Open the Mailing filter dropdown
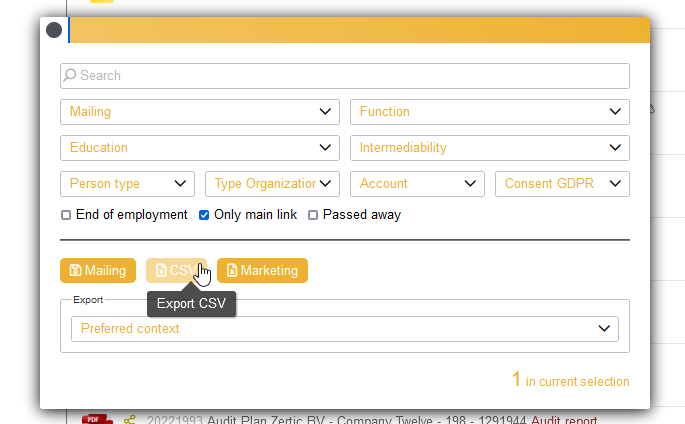The width and height of the screenshot is (685, 424). (x=200, y=112)
